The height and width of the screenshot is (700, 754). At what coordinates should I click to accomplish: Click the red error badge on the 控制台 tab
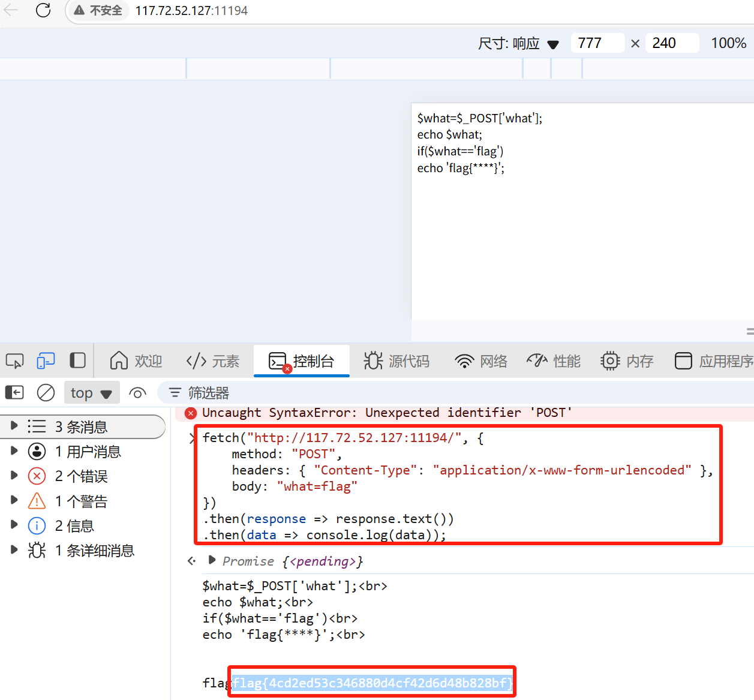coord(287,371)
